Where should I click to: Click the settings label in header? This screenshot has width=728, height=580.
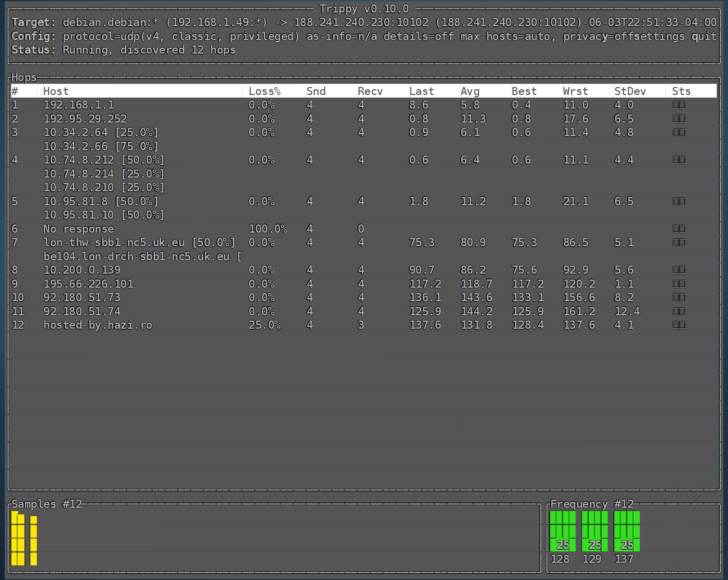(660, 36)
